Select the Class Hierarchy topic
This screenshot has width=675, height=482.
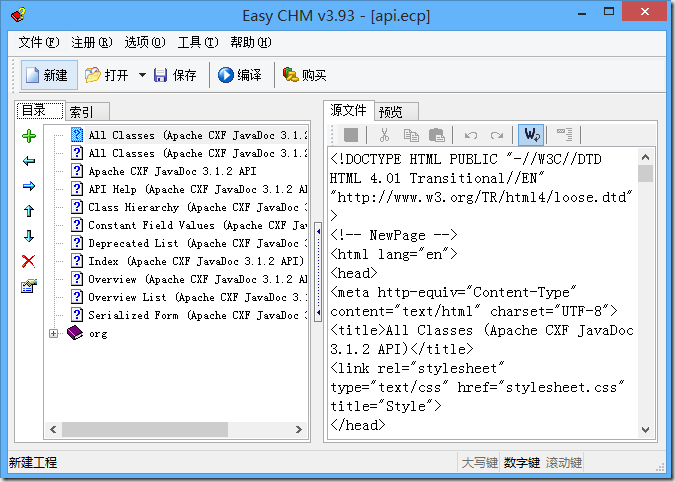(x=197, y=207)
